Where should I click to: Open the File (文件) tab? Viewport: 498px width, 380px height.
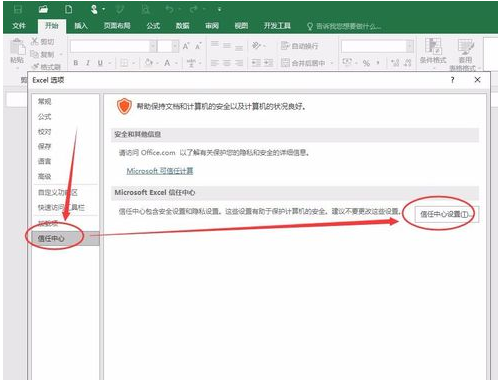pyautogui.click(x=19, y=26)
